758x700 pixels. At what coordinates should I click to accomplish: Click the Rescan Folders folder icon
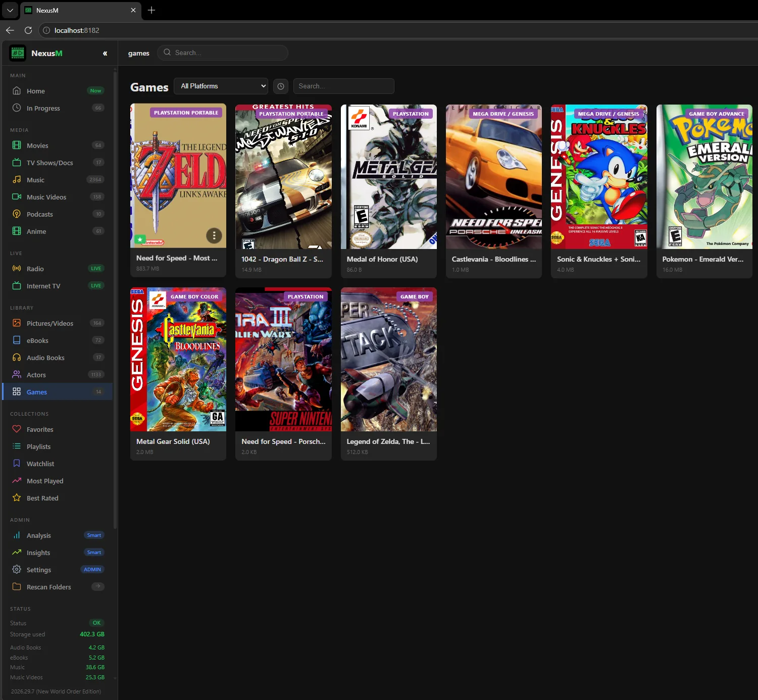(17, 587)
